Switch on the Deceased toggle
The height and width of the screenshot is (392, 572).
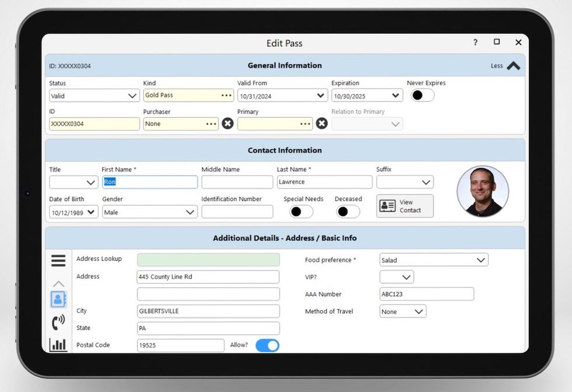(x=348, y=212)
